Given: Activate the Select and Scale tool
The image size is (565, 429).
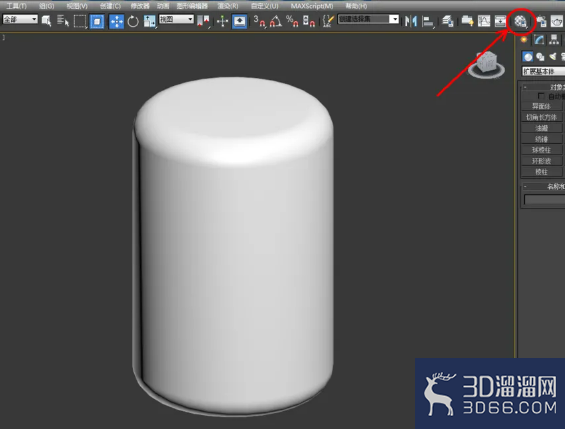Looking at the screenshot, I should (149, 21).
